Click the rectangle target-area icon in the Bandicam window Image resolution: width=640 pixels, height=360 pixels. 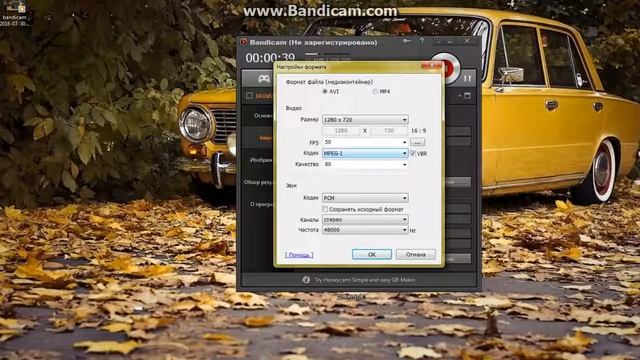click(249, 96)
